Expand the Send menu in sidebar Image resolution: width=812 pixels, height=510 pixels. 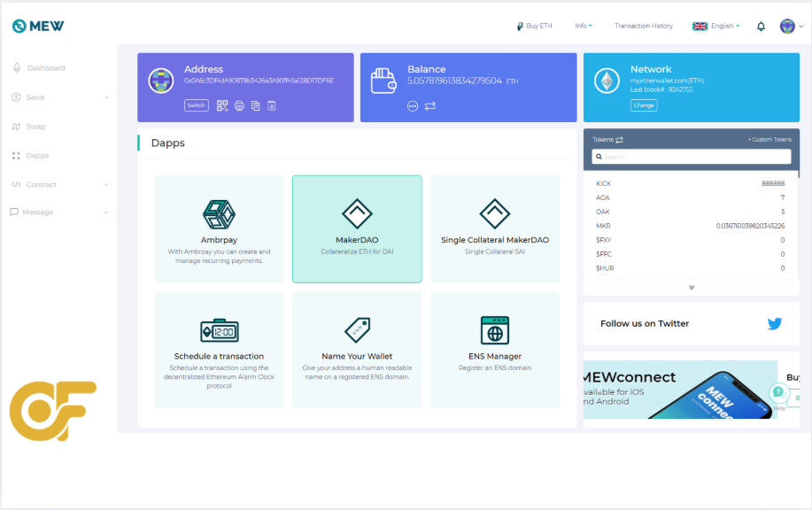point(36,97)
